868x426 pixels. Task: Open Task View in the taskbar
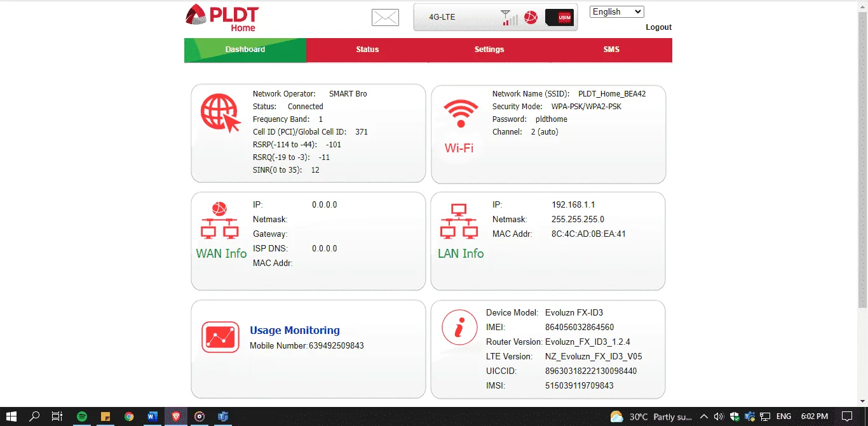(x=57, y=416)
